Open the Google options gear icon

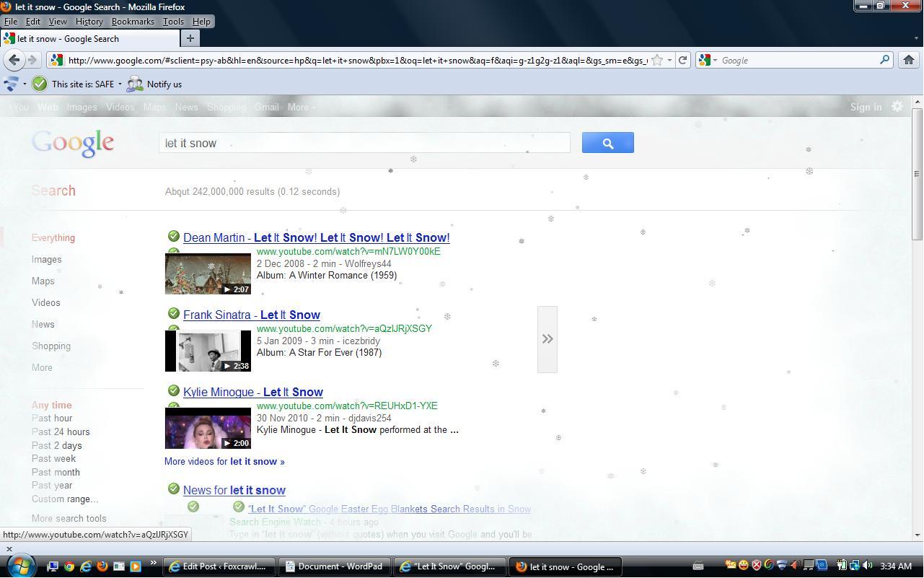click(897, 107)
